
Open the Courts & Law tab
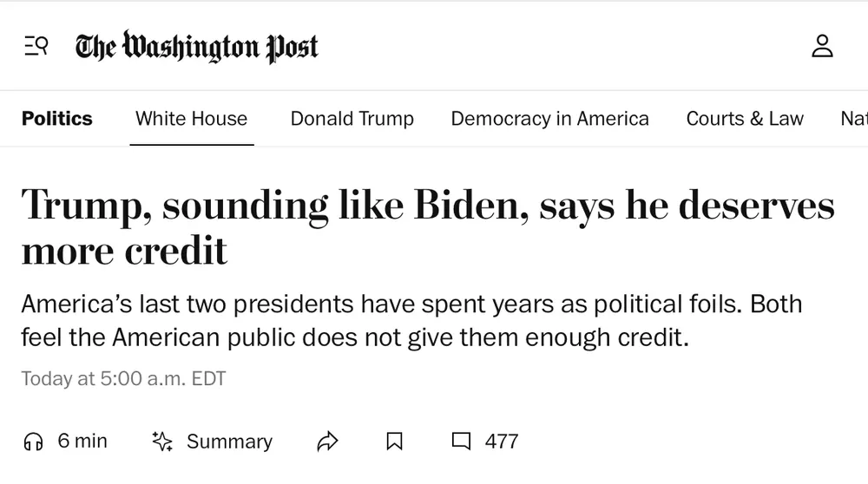(745, 119)
